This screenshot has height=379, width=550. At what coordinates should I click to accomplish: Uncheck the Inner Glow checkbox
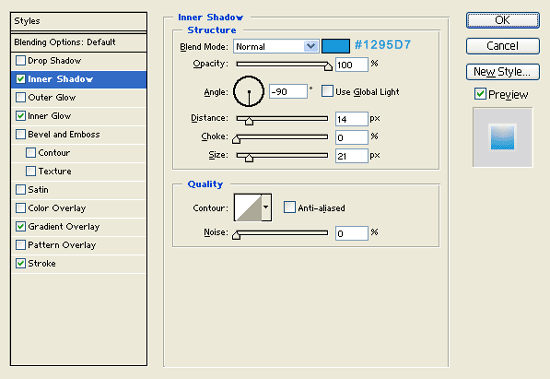[21, 116]
